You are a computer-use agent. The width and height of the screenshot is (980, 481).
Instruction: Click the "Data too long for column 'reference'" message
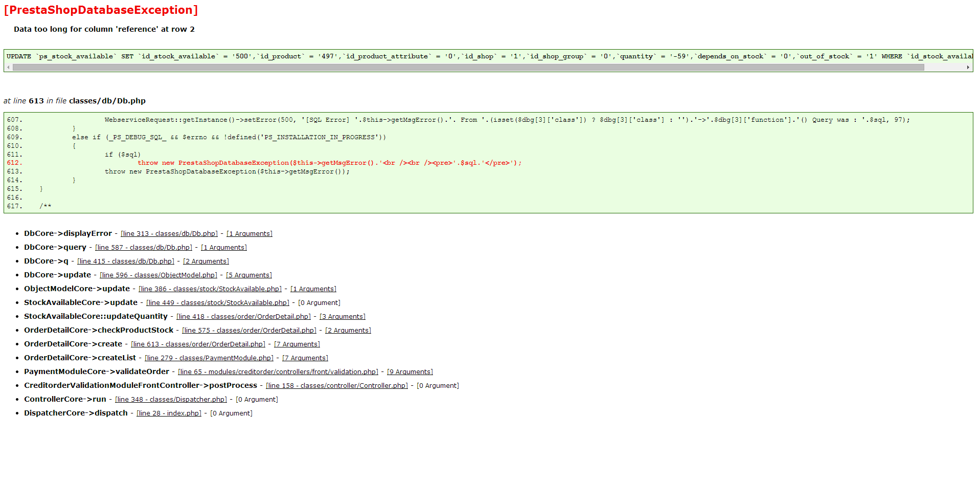tap(104, 29)
